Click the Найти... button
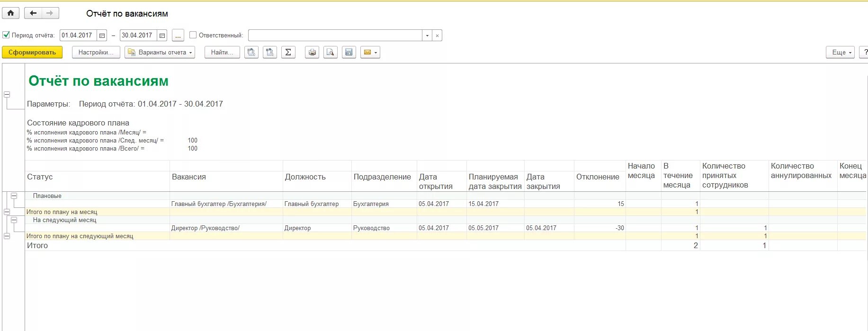The height and width of the screenshot is (331, 868). tap(222, 52)
